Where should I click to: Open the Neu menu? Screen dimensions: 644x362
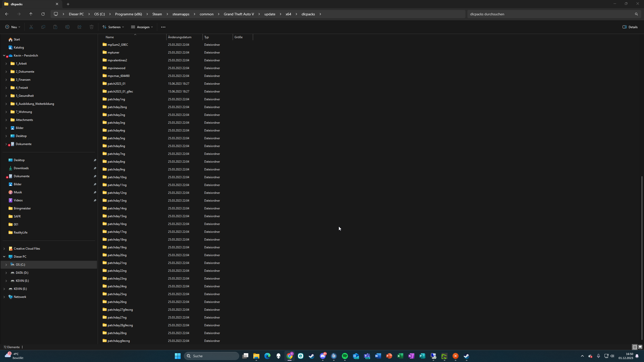(13, 27)
